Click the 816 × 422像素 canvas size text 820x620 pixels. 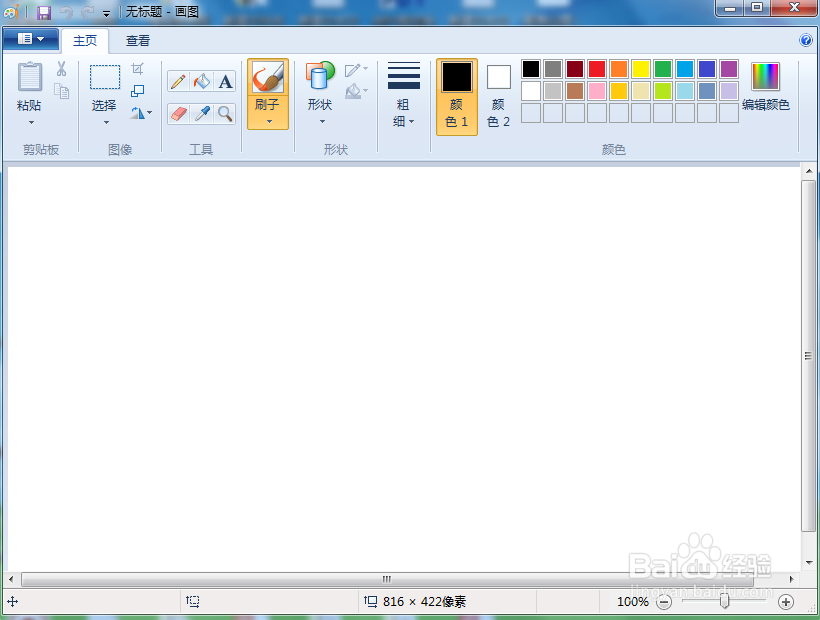(424, 602)
